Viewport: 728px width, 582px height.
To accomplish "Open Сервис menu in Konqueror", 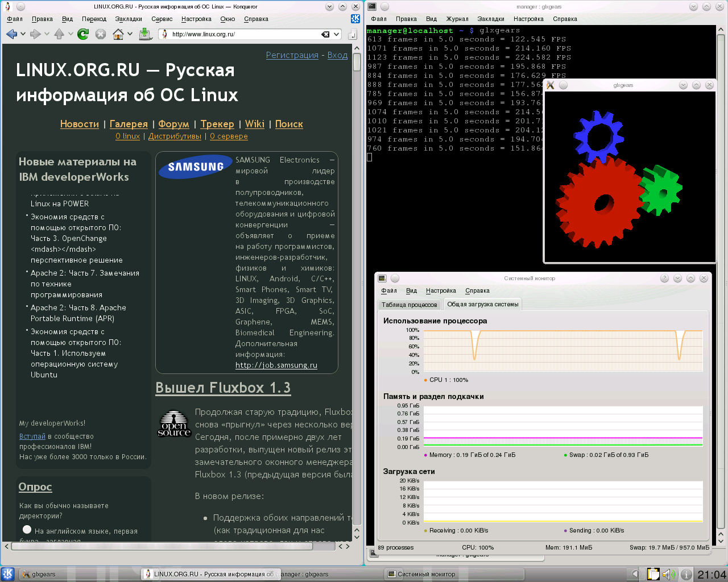I will (162, 19).
